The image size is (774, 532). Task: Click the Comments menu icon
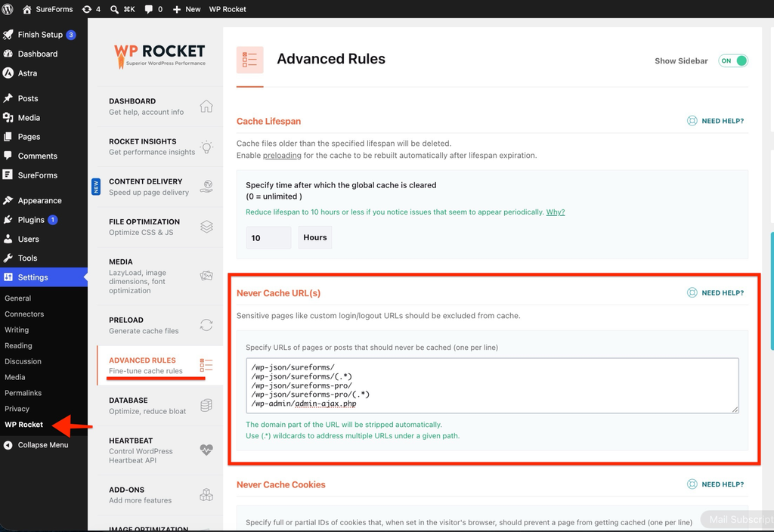click(8, 156)
